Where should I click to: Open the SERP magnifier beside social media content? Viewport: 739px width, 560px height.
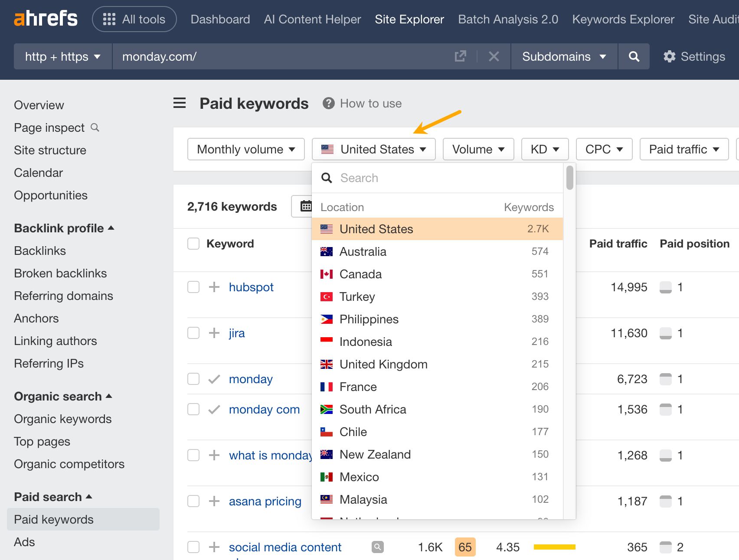point(377,547)
